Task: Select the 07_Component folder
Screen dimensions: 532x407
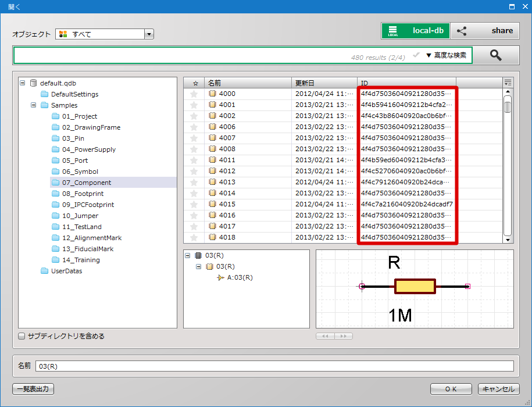Action: pyautogui.click(x=87, y=183)
